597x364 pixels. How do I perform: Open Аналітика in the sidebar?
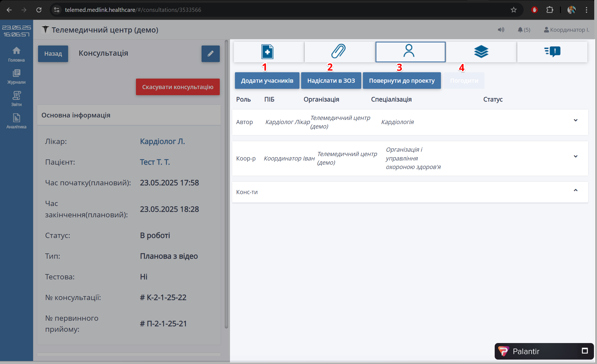coord(16,121)
